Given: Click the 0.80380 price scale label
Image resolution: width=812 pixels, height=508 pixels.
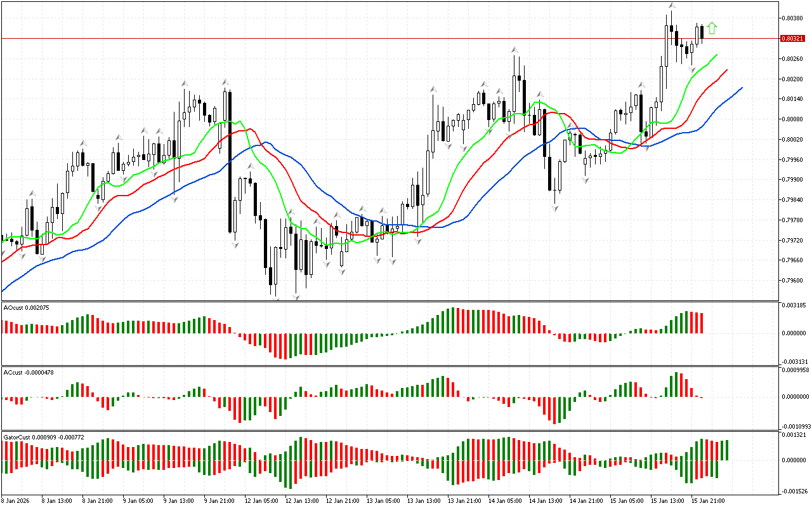Looking at the screenshot, I should click(x=791, y=18).
